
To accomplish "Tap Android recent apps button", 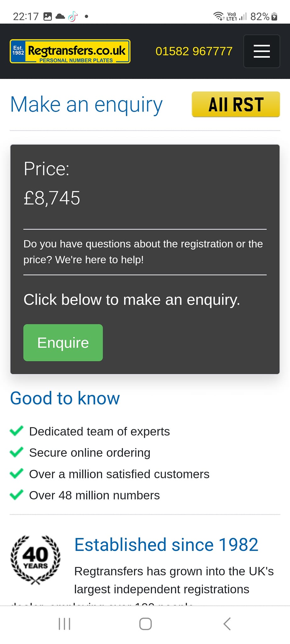I will coord(64,624).
